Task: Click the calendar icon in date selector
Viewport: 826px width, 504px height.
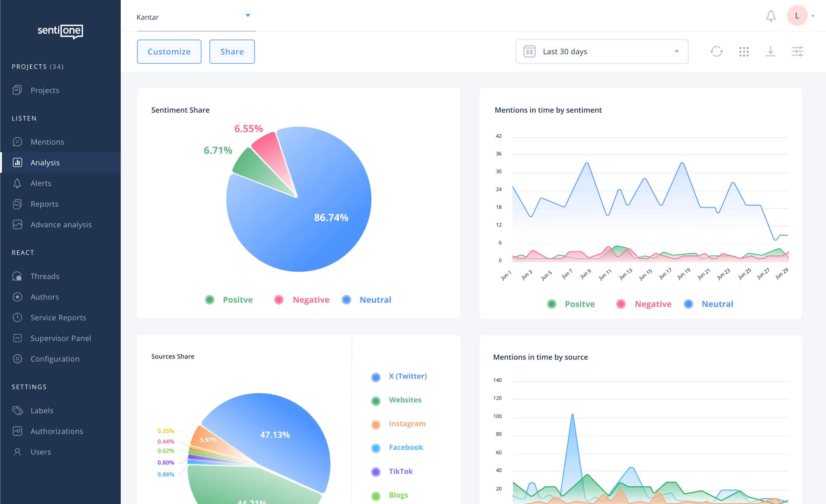Action: [x=529, y=52]
